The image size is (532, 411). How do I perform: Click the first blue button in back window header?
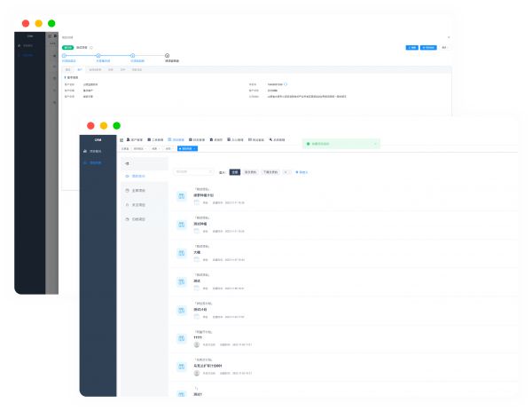(411, 47)
